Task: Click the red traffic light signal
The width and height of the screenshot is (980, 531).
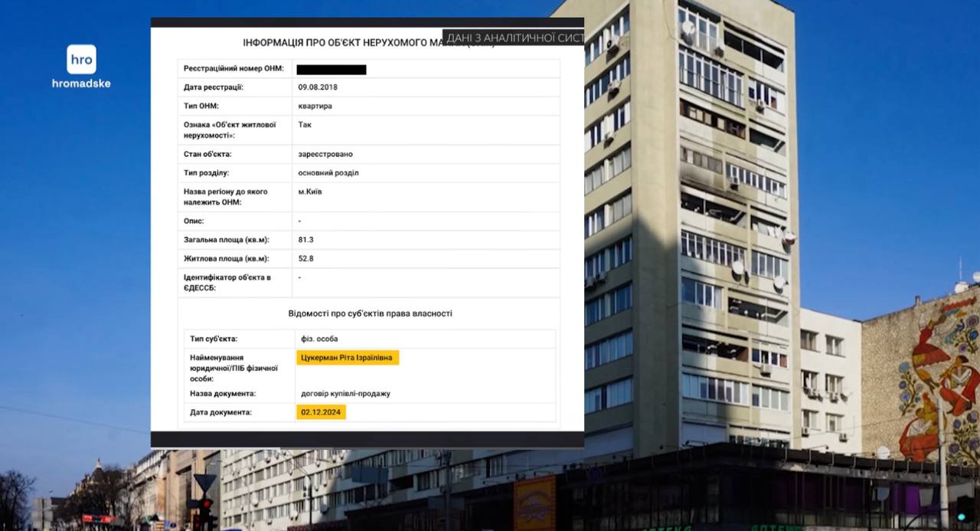Action: (205, 505)
